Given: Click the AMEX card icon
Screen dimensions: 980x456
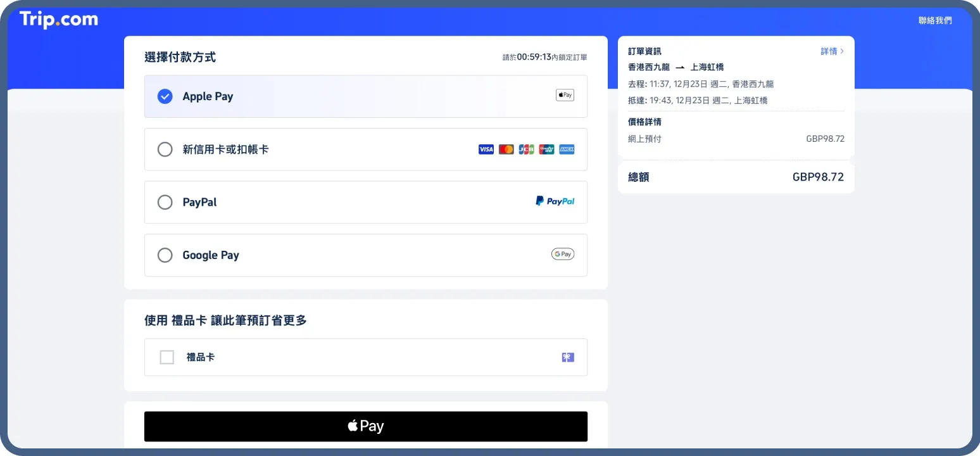Looking at the screenshot, I should pyautogui.click(x=567, y=149).
